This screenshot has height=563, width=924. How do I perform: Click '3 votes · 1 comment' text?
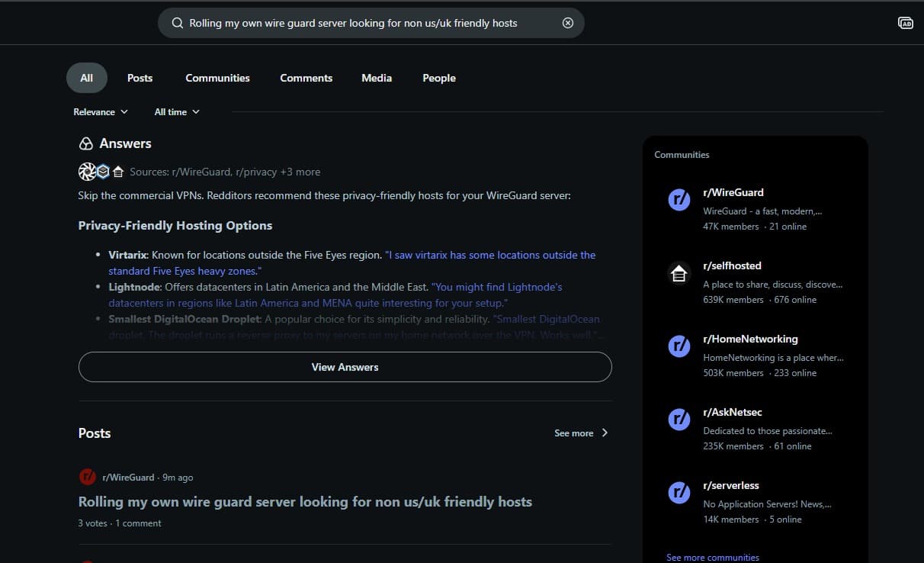[120, 523]
